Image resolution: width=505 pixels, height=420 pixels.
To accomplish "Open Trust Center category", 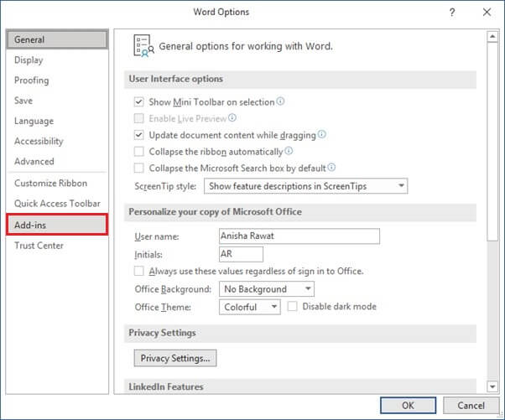I will tap(57, 246).
